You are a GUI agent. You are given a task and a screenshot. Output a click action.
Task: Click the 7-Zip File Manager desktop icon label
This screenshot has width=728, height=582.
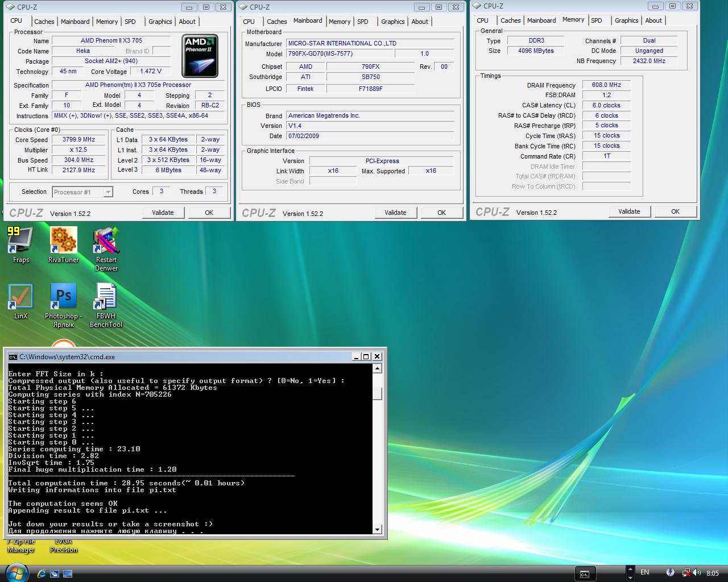(x=21, y=546)
